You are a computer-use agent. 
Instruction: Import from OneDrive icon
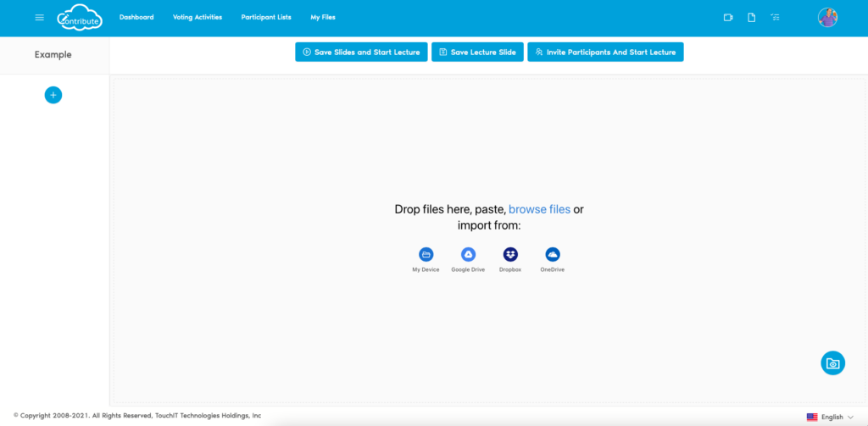click(x=553, y=254)
